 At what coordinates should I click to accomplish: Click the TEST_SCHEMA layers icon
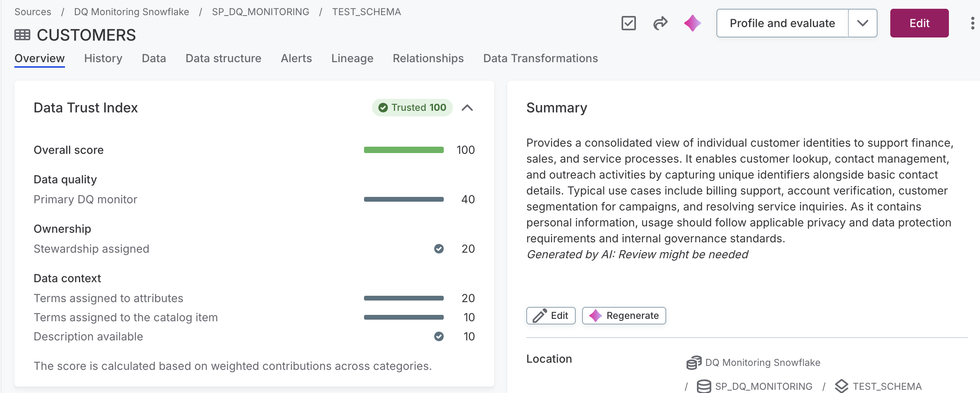(x=841, y=386)
